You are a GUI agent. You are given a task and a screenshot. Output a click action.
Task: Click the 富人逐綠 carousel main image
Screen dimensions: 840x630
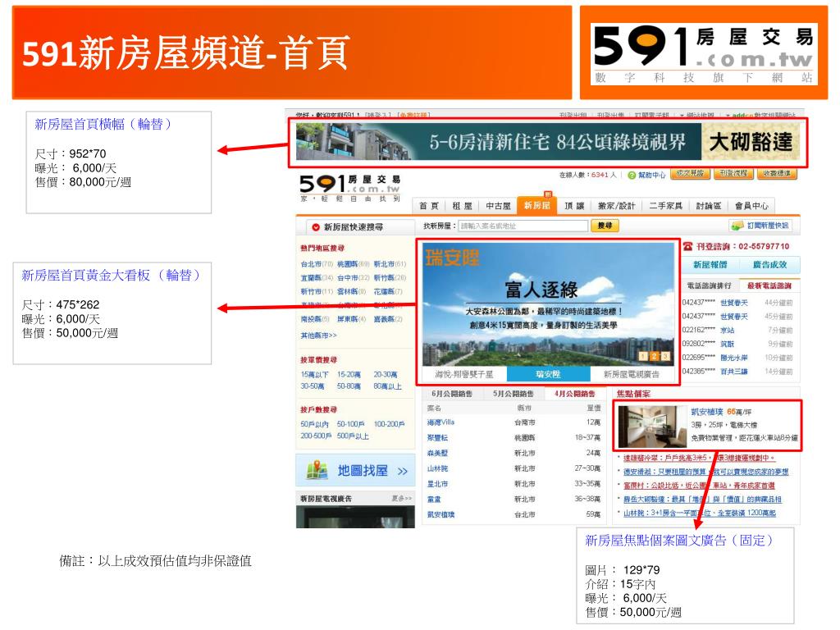pyautogui.click(x=549, y=304)
